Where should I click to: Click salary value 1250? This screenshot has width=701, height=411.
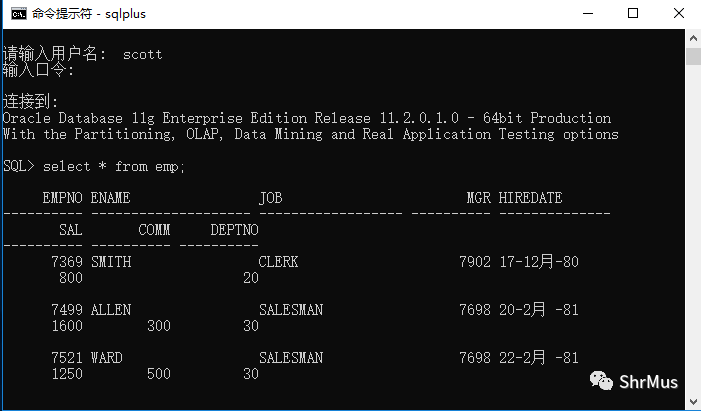(x=67, y=374)
